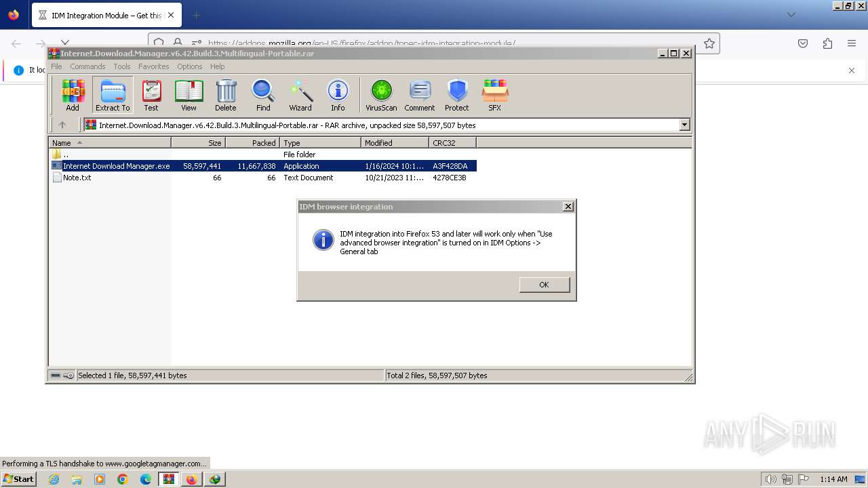Screen dimensions: 868x488
Task: List all Firefox tabs chevron
Action: [x=791, y=15]
